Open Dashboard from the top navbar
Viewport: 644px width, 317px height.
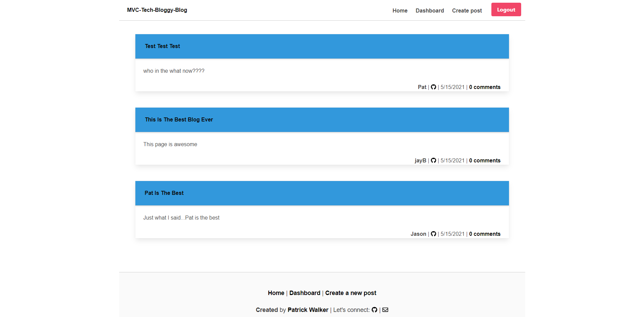(x=429, y=11)
